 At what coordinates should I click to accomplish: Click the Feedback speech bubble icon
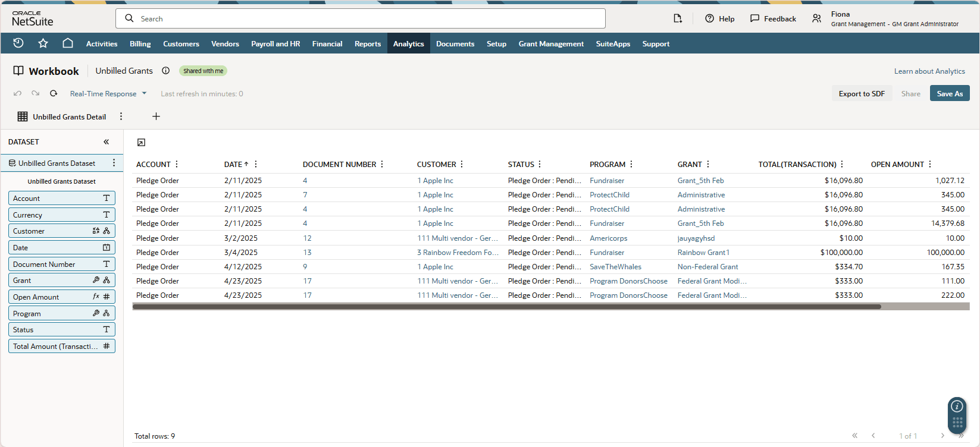pos(754,18)
